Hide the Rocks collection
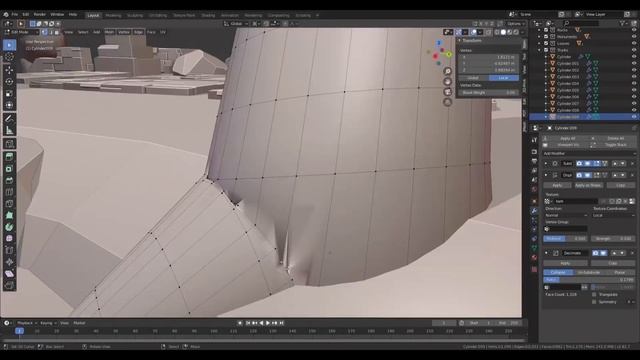Viewport: 640px width, 360px height. pyautogui.click(x=634, y=30)
